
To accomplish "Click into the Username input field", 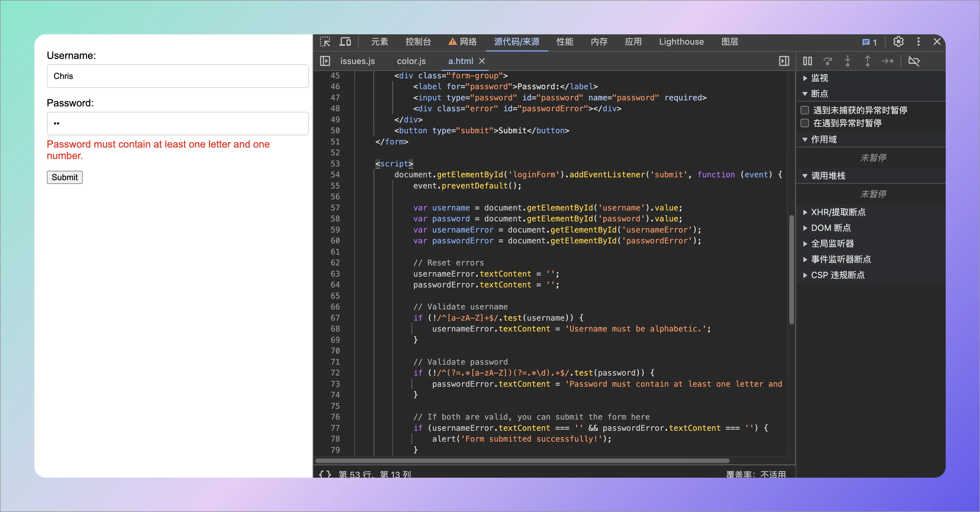I will click(177, 76).
